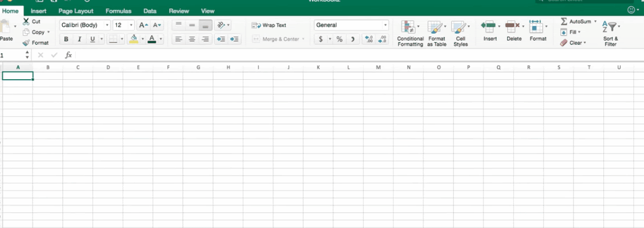Expand the Clear dropdown arrow
The width and height of the screenshot is (644, 228).
click(x=584, y=43)
